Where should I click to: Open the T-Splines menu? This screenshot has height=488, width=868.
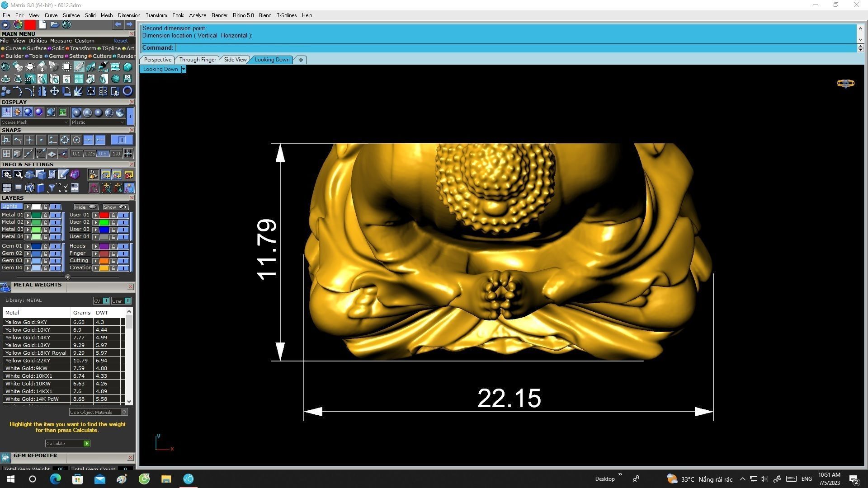287,15
